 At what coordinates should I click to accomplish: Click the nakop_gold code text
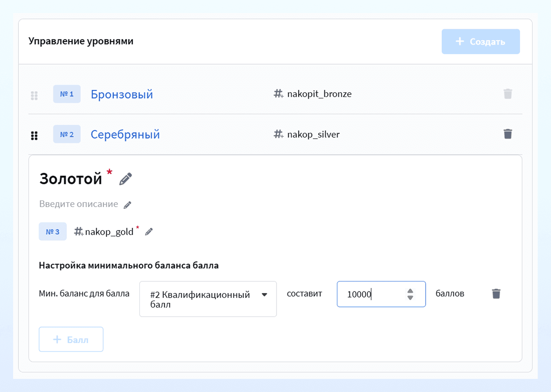tap(109, 232)
